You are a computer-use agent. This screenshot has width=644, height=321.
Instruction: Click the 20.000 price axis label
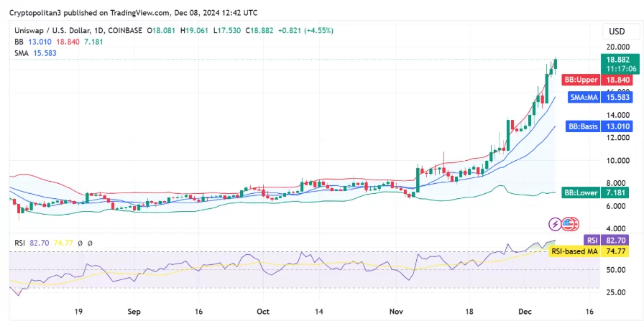(x=617, y=47)
